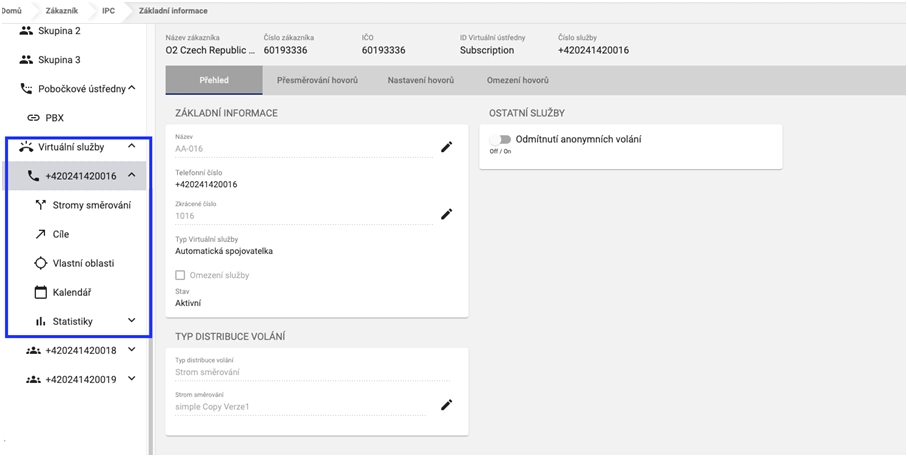Click the pencil icon next to Název field

point(447,147)
